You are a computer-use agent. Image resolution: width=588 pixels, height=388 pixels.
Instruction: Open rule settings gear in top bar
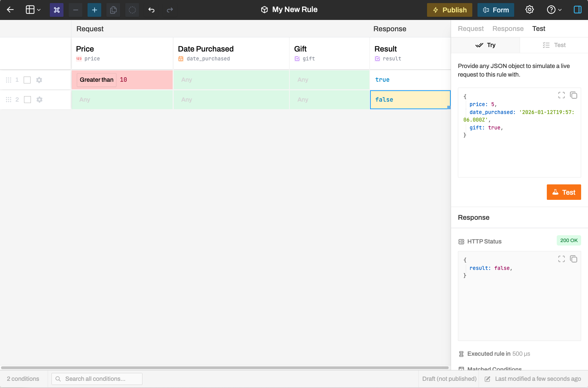(x=529, y=10)
